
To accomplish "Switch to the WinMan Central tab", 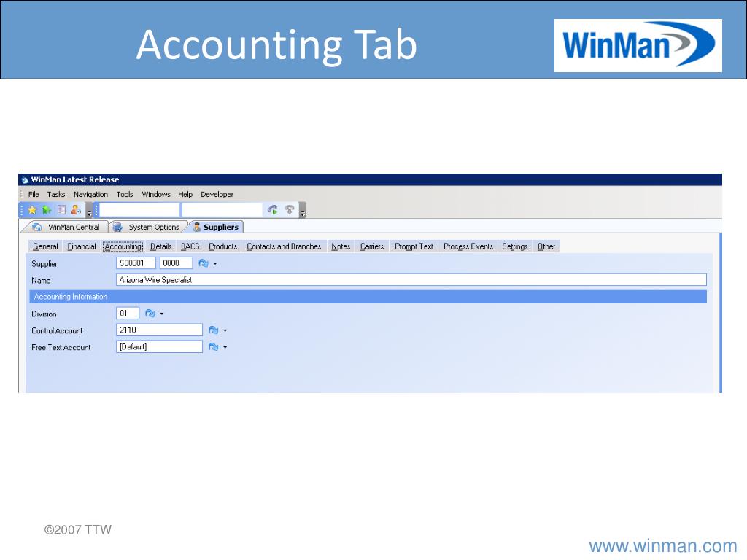I will pyautogui.click(x=66, y=227).
